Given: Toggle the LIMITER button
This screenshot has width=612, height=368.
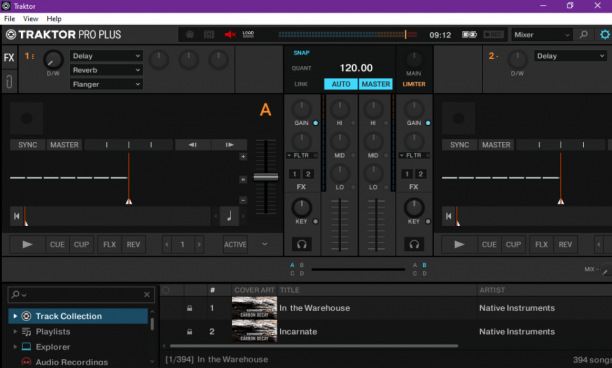Looking at the screenshot, I should (x=414, y=84).
